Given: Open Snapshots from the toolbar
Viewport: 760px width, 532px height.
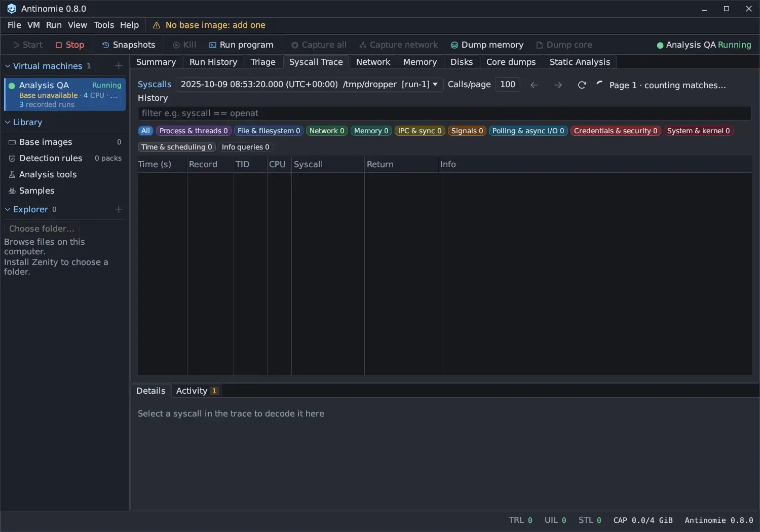Looking at the screenshot, I should point(129,45).
